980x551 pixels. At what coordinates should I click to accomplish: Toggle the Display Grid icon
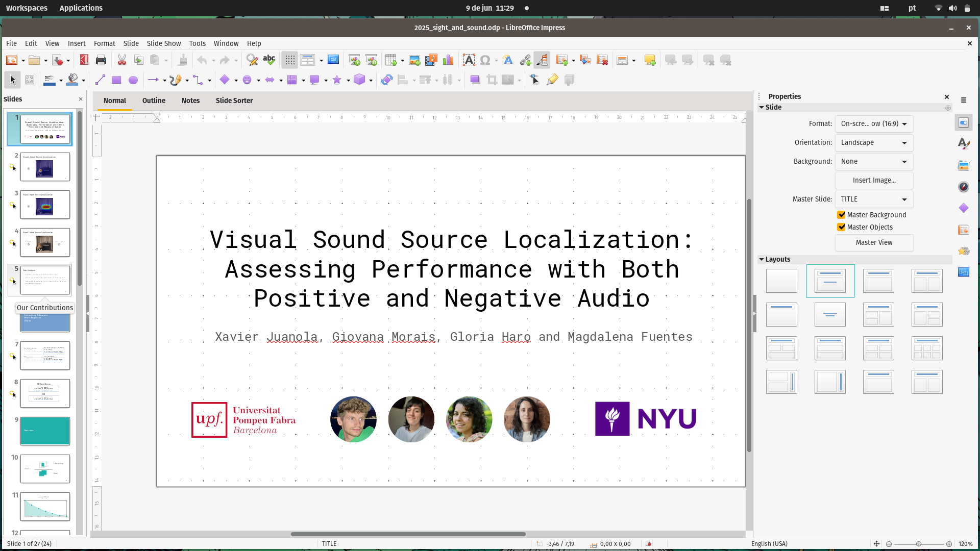coord(290,60)
